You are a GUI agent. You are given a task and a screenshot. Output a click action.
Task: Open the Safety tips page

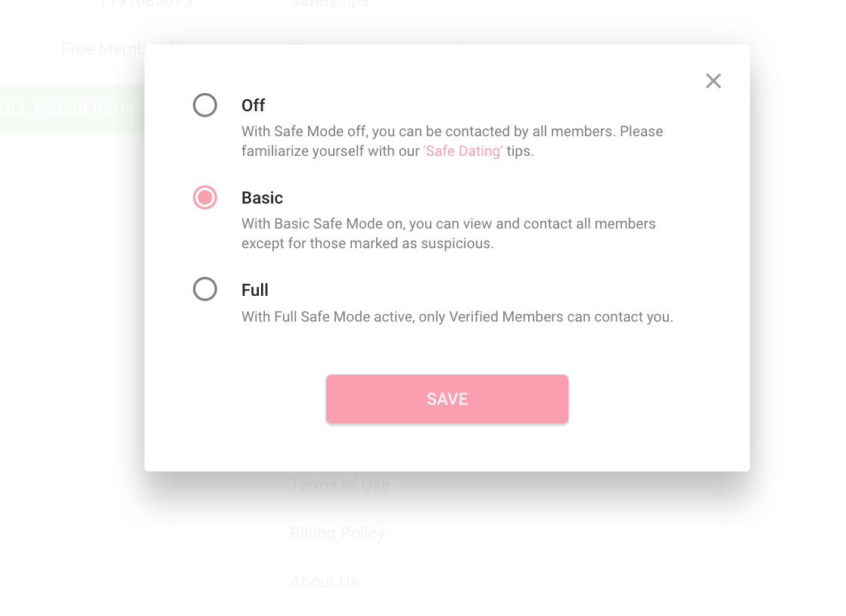pyautogui.click(x=329, y=4)
